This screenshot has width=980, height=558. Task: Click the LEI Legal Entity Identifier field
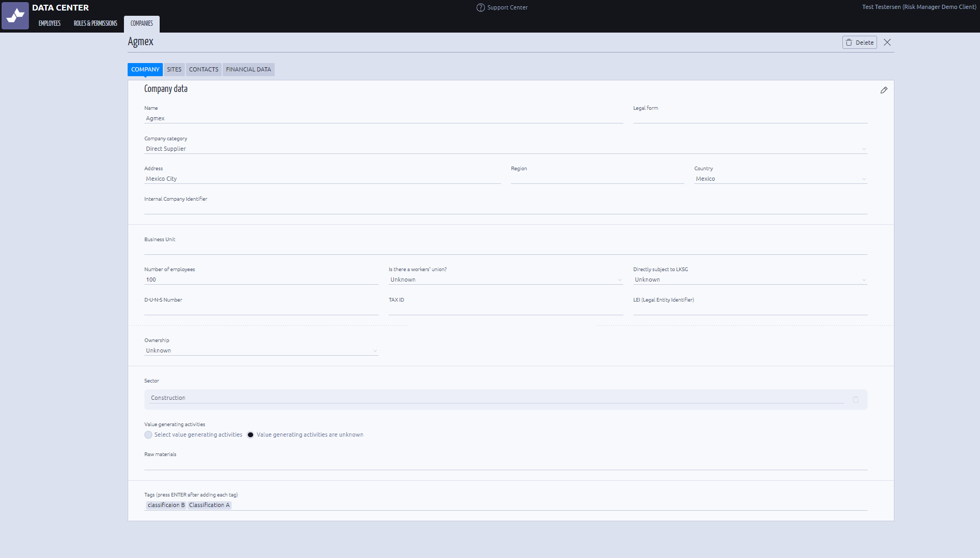(x=750, y=310)
